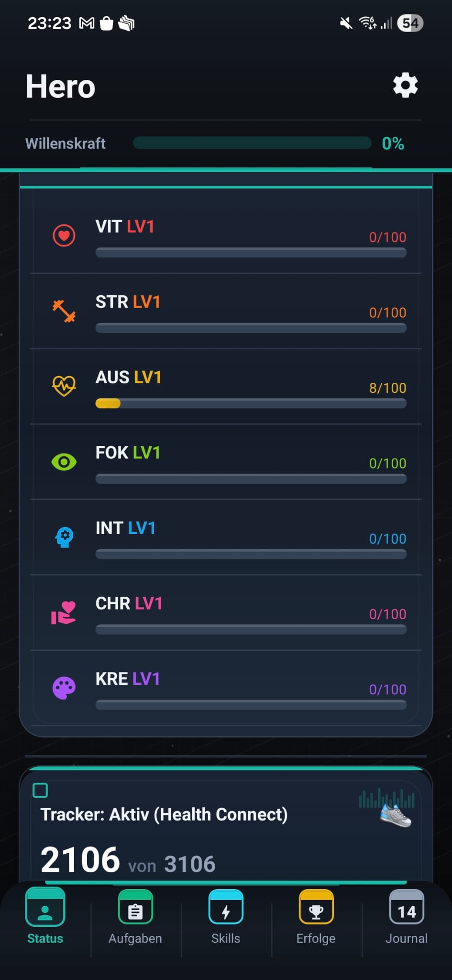Tap the VIT heart icon

64,235
